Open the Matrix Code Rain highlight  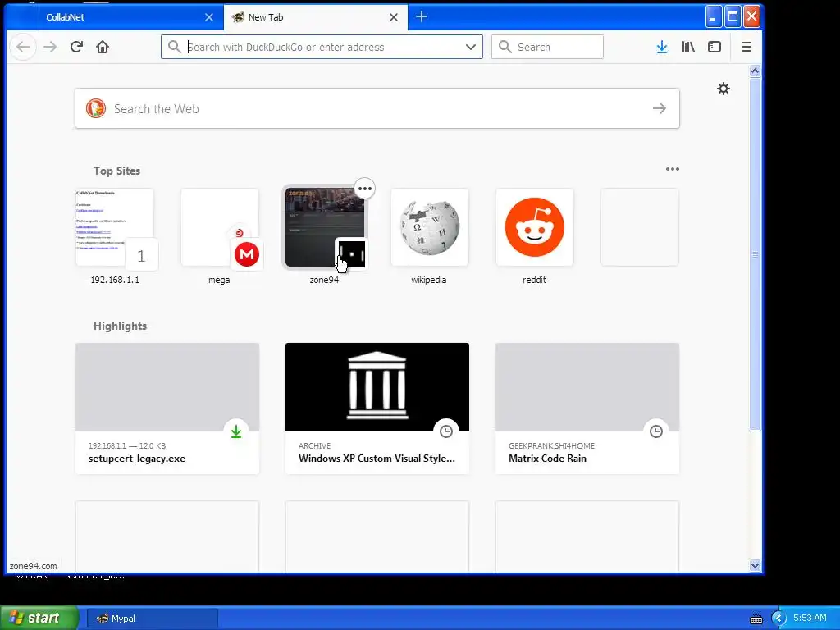587,409
